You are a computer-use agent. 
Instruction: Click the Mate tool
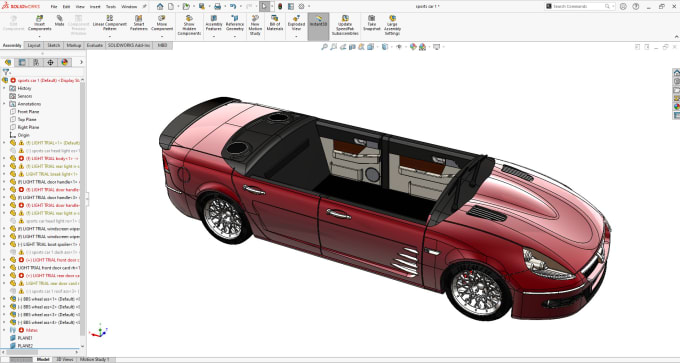pos(59,21)
